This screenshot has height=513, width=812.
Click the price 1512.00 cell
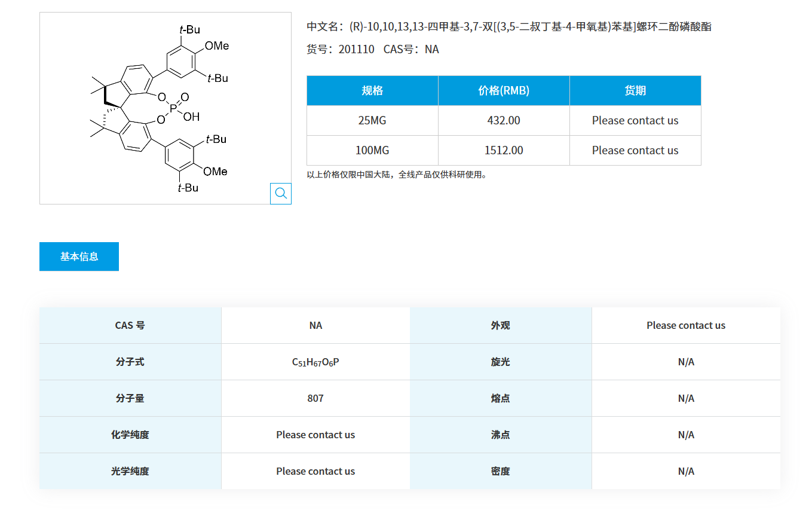click(x=504, y=150)
